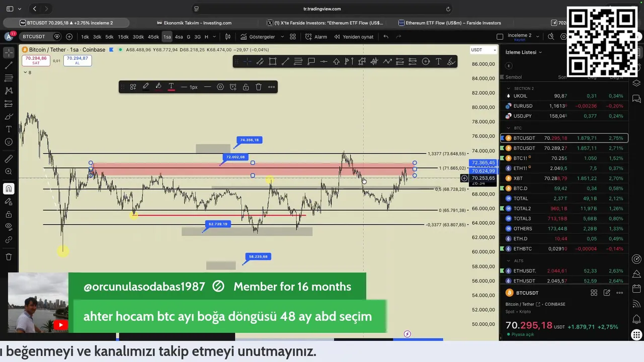Select the trend line tool in left sidebar
The image size is (644, 362).
click(x=9, y=65)
